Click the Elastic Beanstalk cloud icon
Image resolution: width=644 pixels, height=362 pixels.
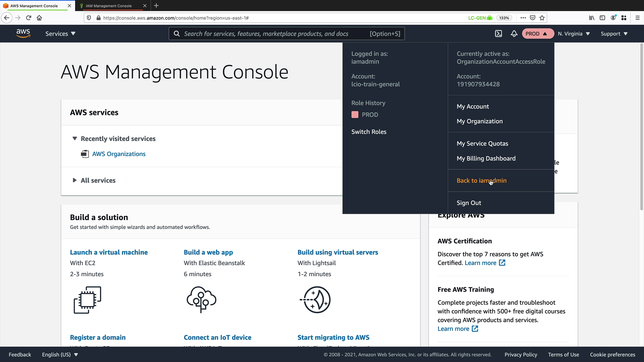pos(201,300)
